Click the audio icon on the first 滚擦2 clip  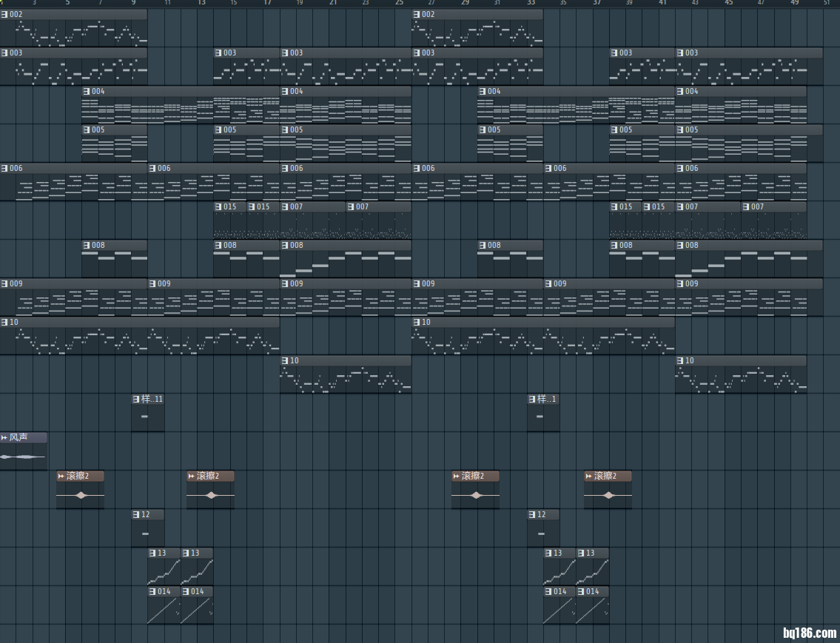[61, 476]
